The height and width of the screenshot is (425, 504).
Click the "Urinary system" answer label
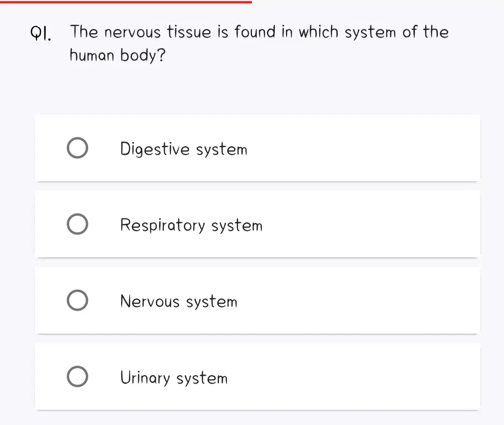click(174, 378)
